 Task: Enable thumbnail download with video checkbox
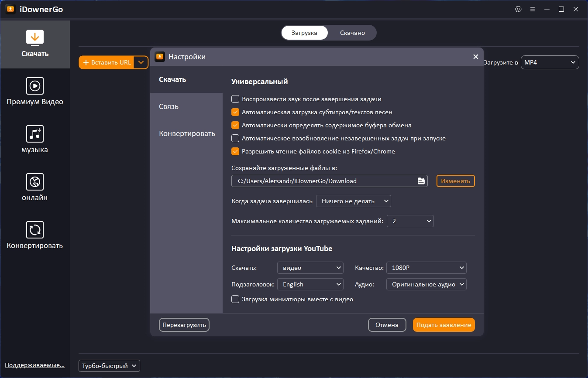click(235, 299)
